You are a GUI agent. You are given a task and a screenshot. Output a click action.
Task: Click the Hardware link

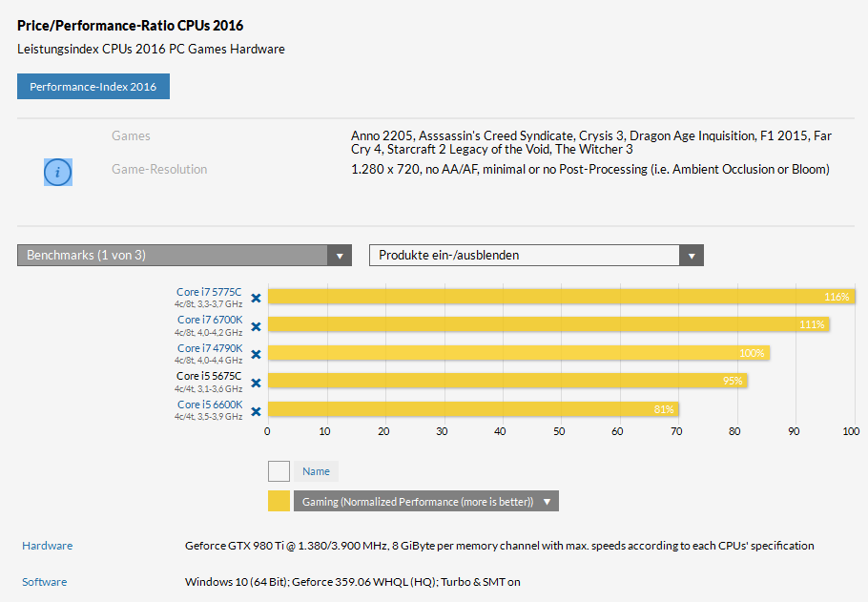[47, 546]
